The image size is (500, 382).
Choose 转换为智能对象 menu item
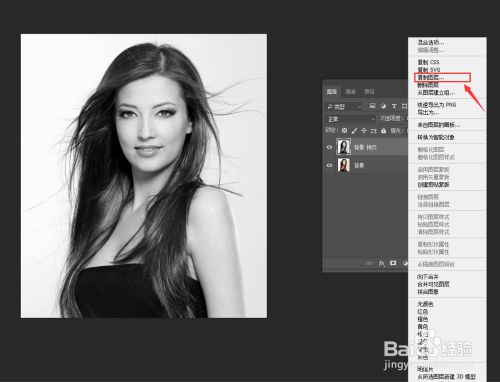click(436, 137)
